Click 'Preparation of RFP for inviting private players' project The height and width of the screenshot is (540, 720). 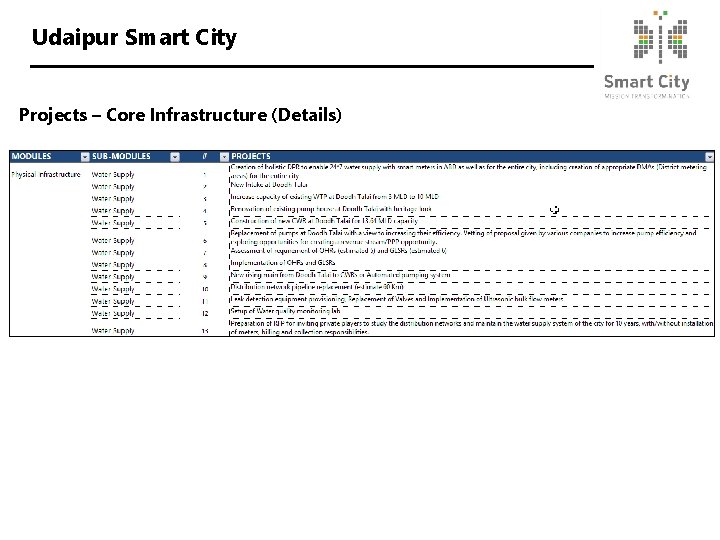(x=472, y=327)
